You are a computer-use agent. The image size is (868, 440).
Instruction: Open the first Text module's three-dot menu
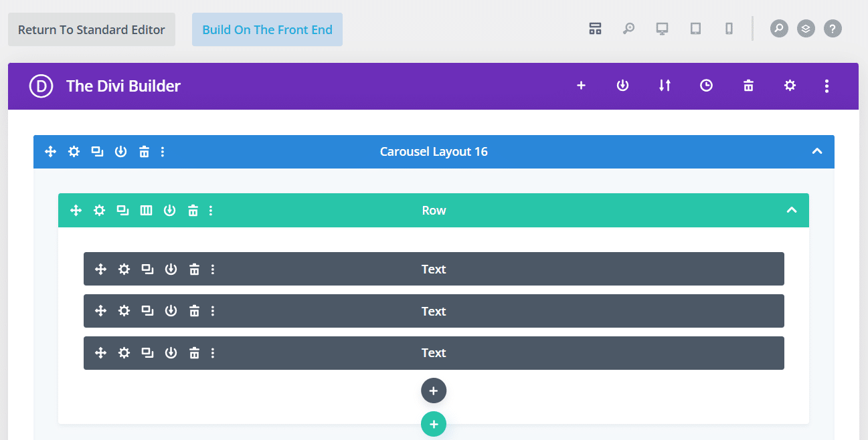click(x=213, y=269)
